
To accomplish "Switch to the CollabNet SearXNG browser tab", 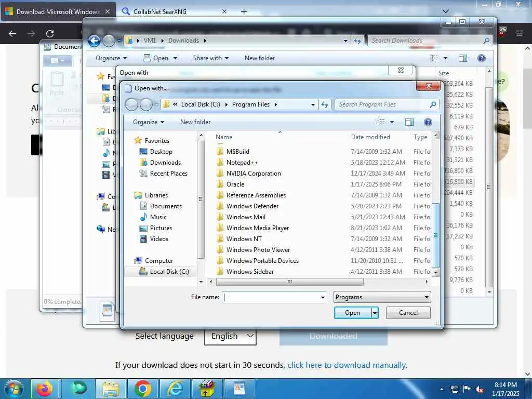I will coord(174,12).
